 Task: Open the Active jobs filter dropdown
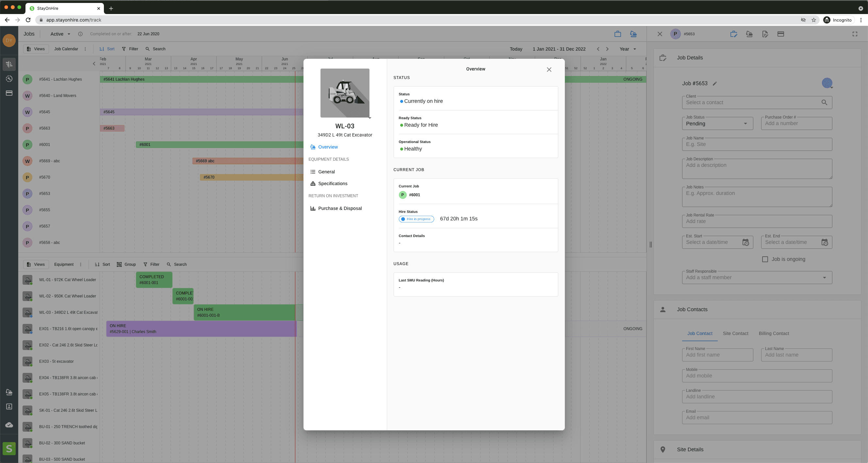(x=60, y=34)
